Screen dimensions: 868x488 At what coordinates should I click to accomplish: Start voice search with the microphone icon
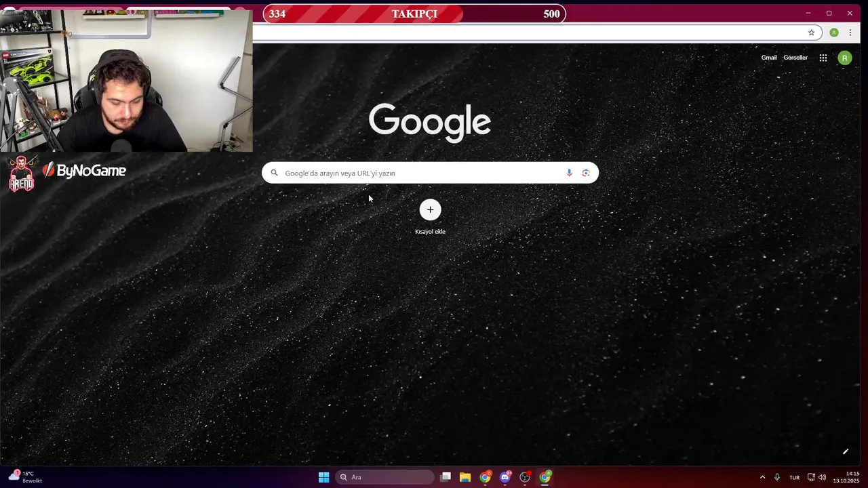(x=569, y=173)
